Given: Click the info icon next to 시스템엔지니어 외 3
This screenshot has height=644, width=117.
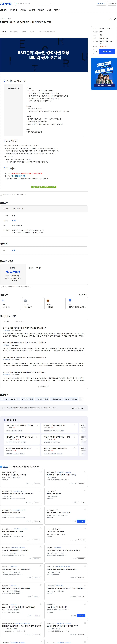Looking at the screenshot, I should 111,29.
